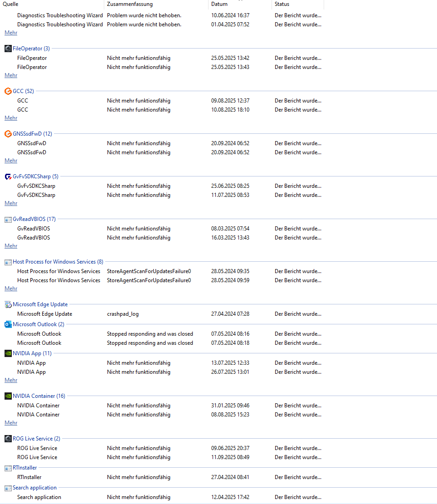Sort by the Quelle column header

tap(52, 4)
